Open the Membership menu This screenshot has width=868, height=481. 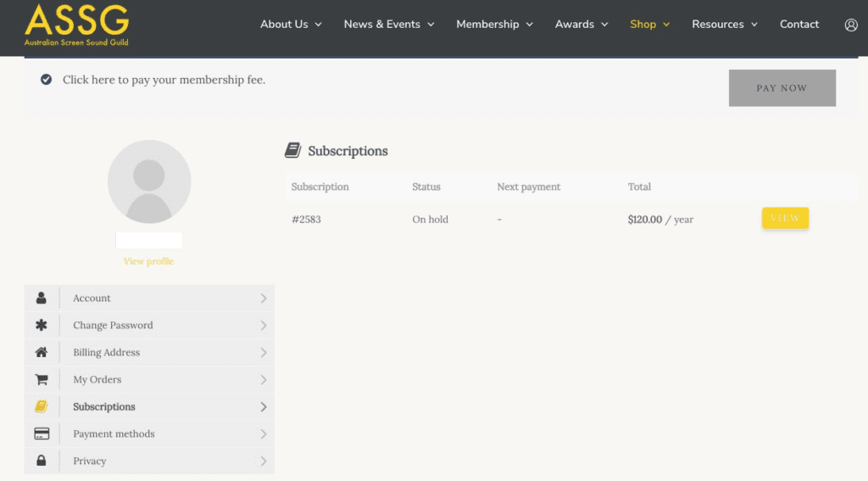[487, 25]
